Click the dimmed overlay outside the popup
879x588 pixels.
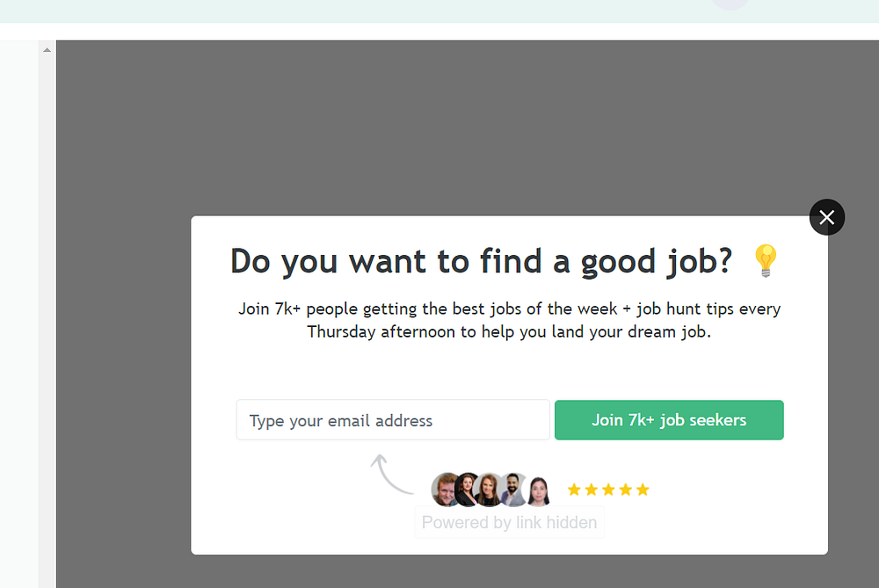click(352, 132)
